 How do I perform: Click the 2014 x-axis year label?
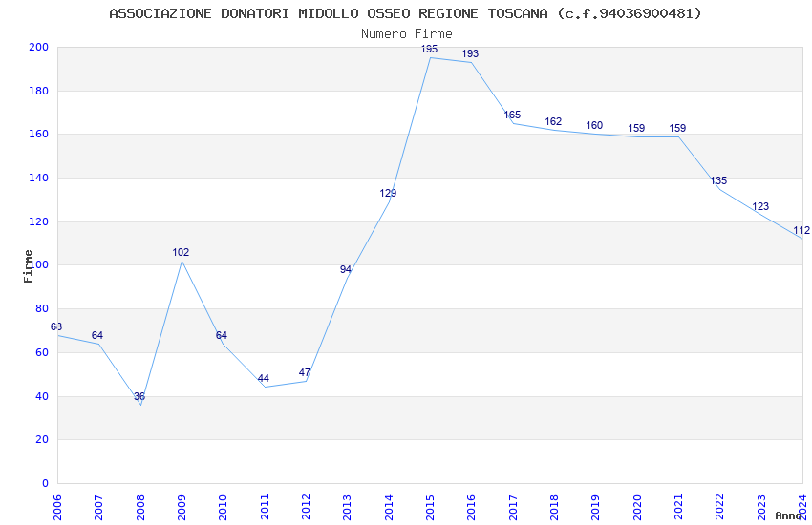coord(389,508)
